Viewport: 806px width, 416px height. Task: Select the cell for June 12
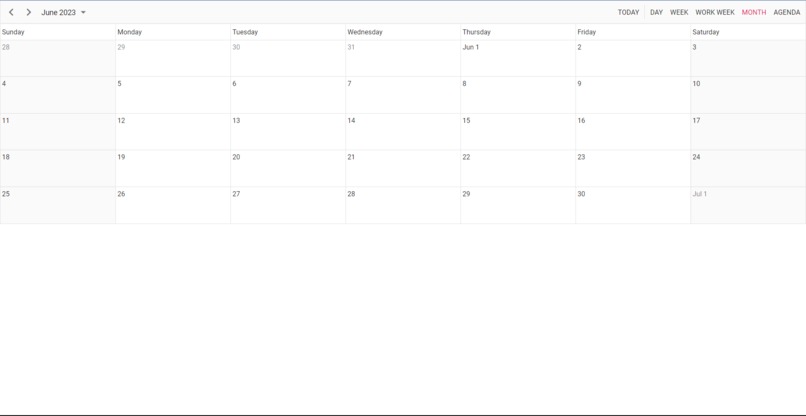click(x=173, y=132)
